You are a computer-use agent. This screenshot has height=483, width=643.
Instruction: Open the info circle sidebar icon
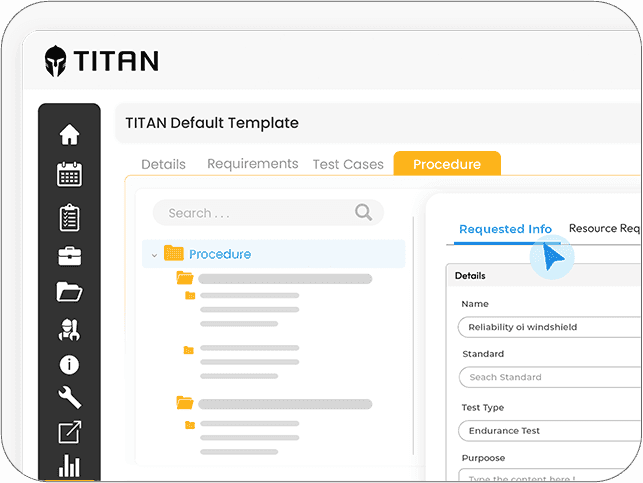[69, 365]
